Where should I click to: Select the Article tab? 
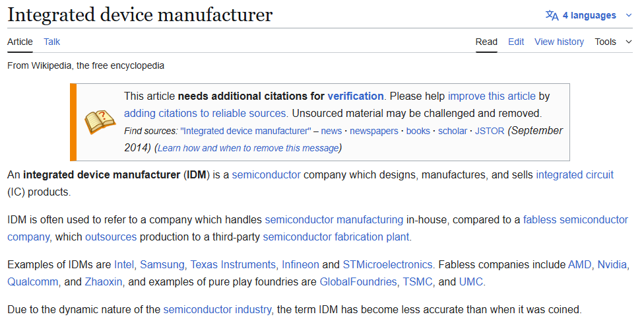click(x=20, y=42)
